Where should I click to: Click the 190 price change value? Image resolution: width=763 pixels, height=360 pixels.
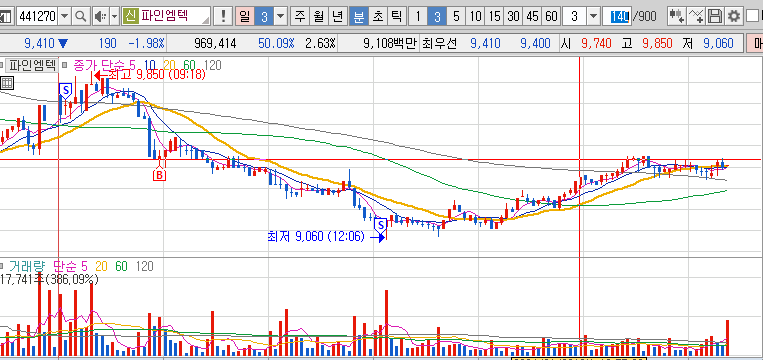coord(108,44)
